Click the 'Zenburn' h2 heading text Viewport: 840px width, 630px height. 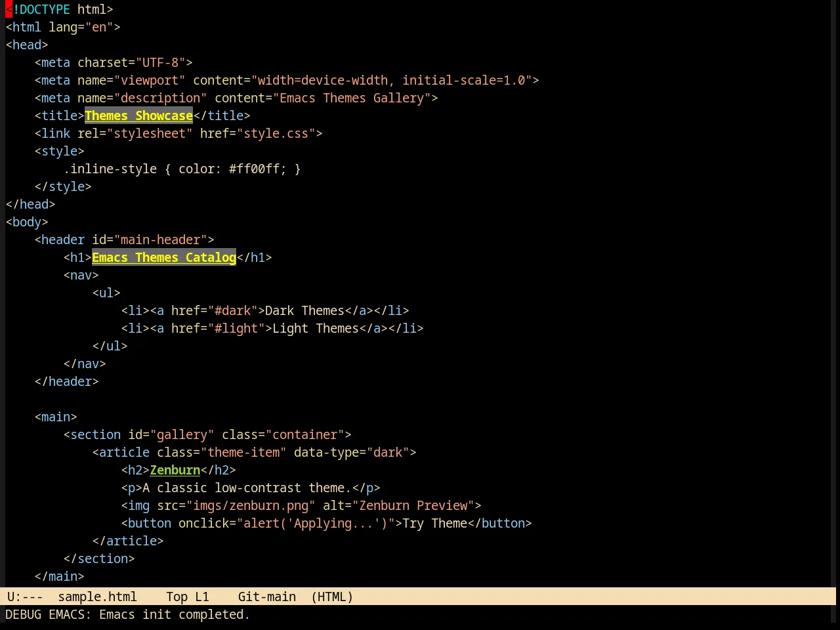tap(175, 470)
